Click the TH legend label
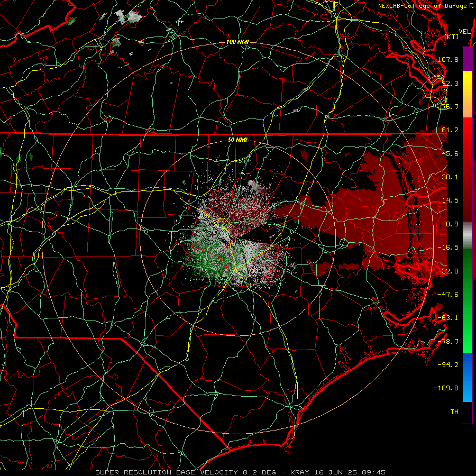The image size is (476, 476). point(454,412)
